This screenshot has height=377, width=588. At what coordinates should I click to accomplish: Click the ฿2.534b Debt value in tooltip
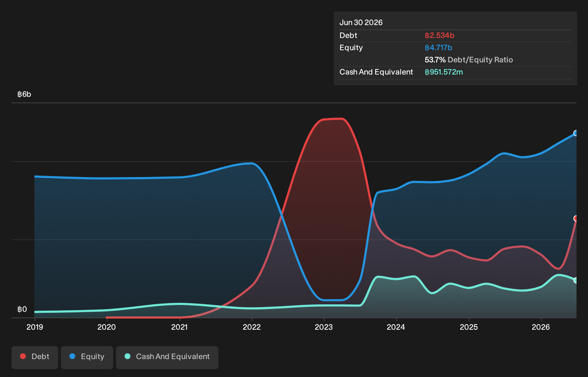[439, 35]
